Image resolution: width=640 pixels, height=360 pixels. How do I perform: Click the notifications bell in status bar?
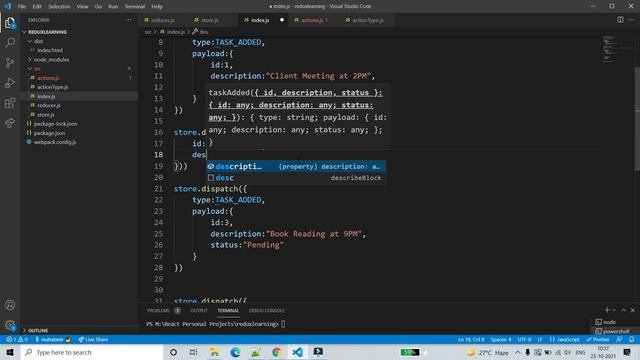pos(631,339)
